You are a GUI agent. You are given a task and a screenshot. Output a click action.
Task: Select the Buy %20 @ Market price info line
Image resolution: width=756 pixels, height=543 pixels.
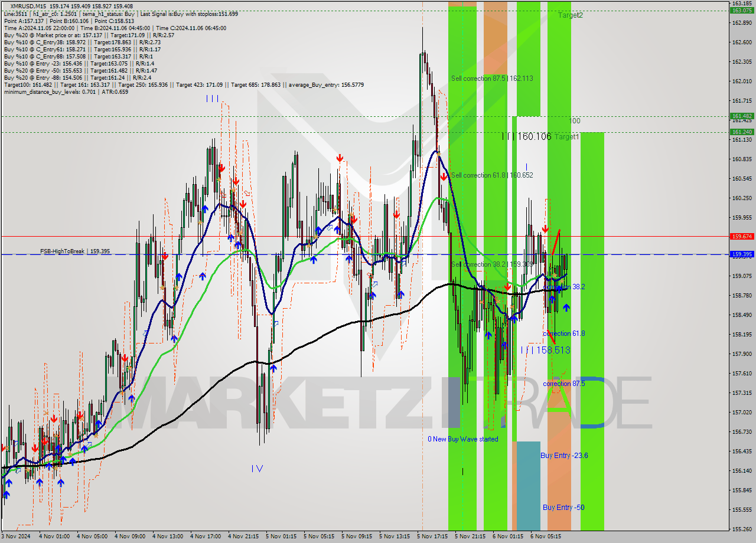[89, 35]
